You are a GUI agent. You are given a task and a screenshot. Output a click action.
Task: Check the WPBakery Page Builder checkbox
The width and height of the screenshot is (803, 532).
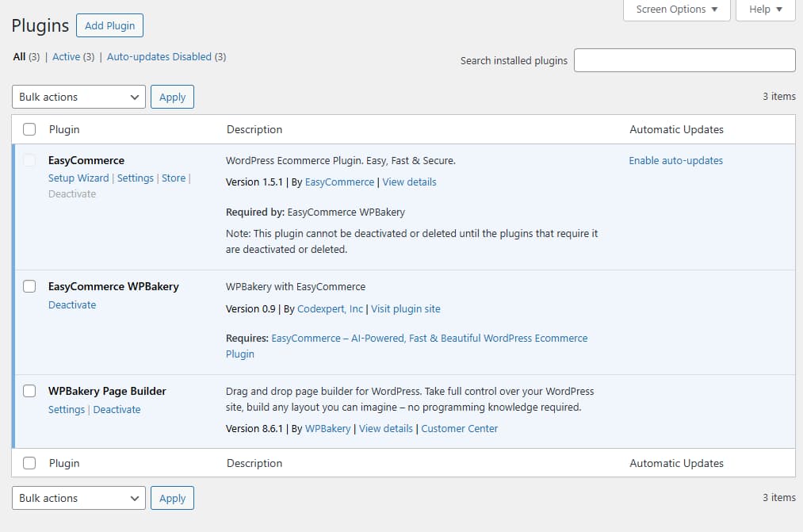(x=29, y=390)
